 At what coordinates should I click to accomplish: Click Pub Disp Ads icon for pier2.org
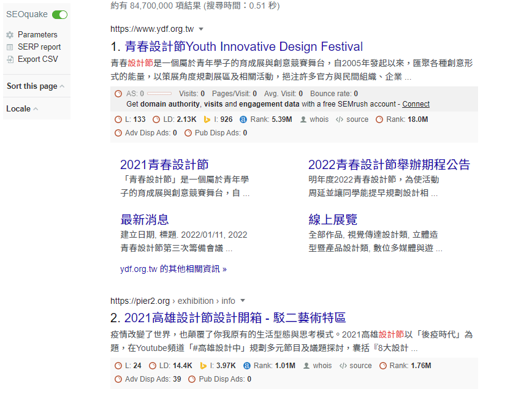[x=192, y=379]
